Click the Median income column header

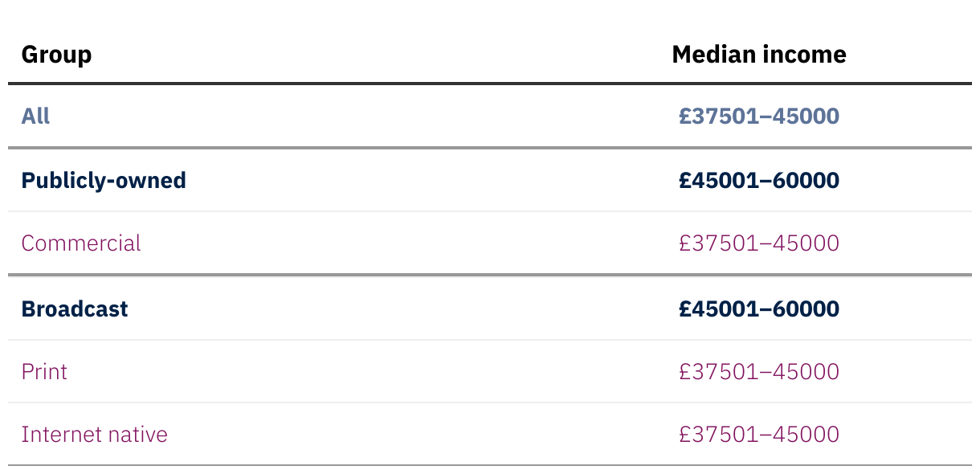[x=758, y=55]
